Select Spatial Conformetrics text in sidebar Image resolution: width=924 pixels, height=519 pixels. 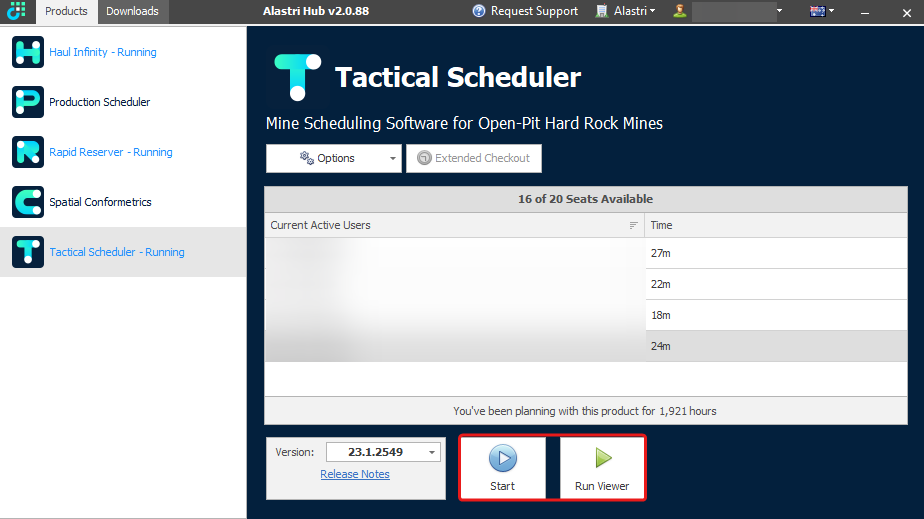(100, 202)
